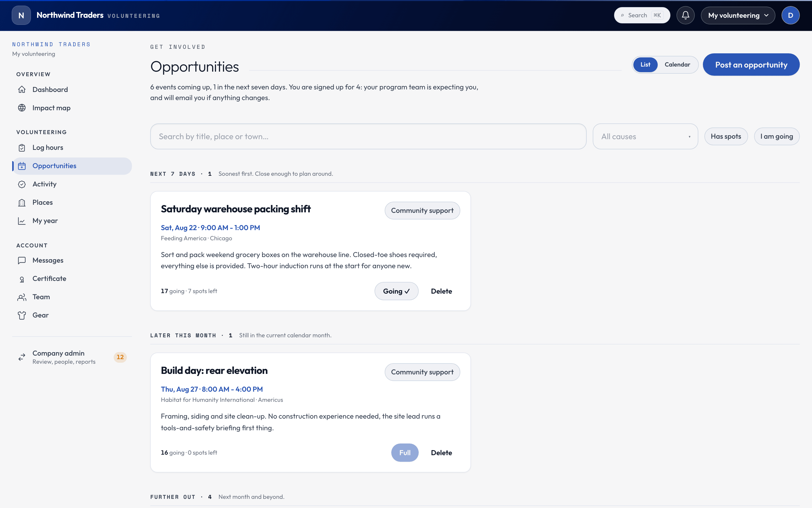Open Places in sidebar
Viewport: 812px width, 508px height.
tap(72, 203)
